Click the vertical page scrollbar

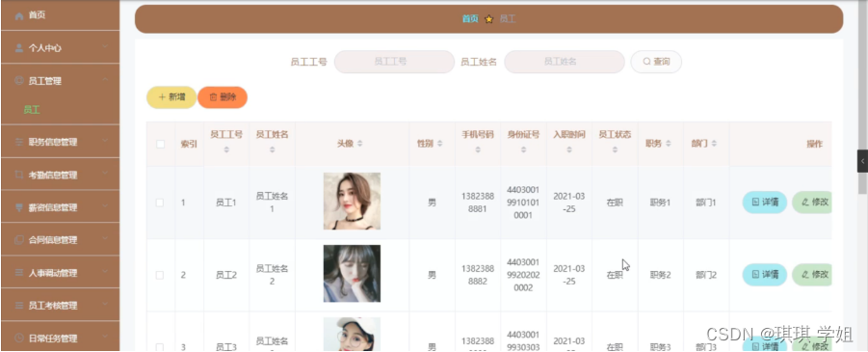[862, 97]
